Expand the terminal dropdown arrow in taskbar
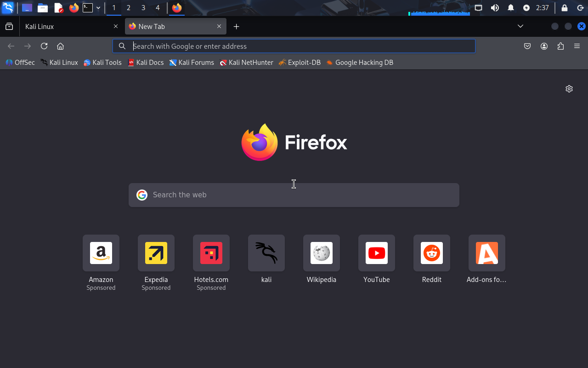Viewport: 588px width, 368px height. click(98, 8)
